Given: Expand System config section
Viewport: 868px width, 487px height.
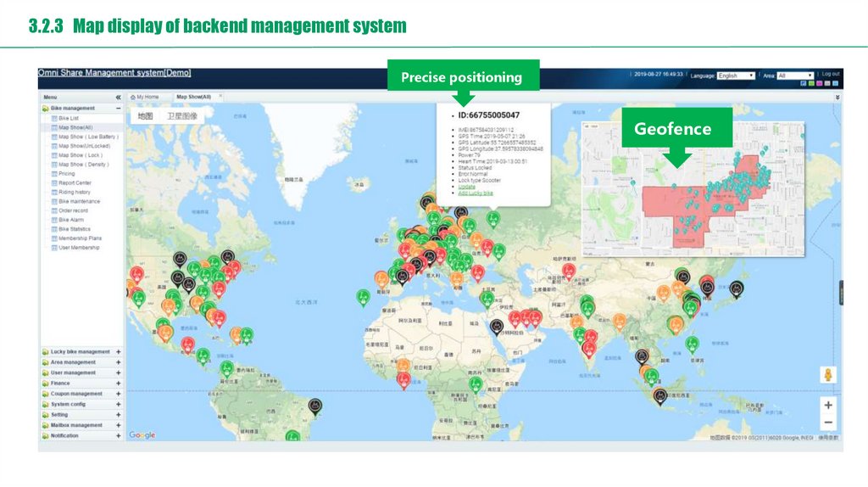Looking at the screenshot, I should [x=118, y=405].
